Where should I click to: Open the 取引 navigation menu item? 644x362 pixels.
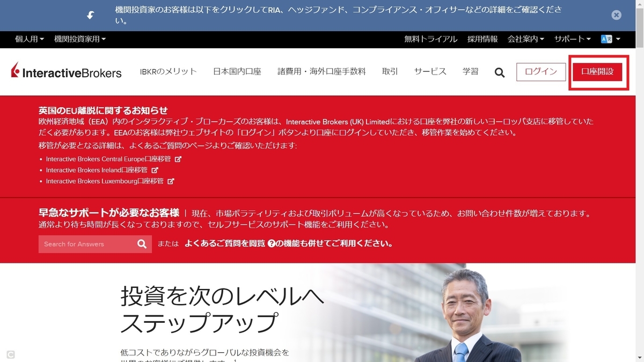pos(389,71)
